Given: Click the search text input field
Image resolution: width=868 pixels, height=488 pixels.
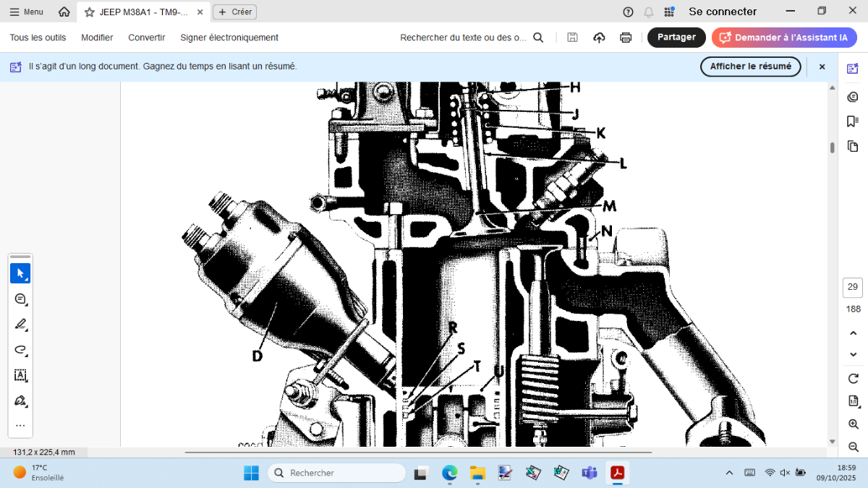Looking at the screenshot, I should (464, 38).
